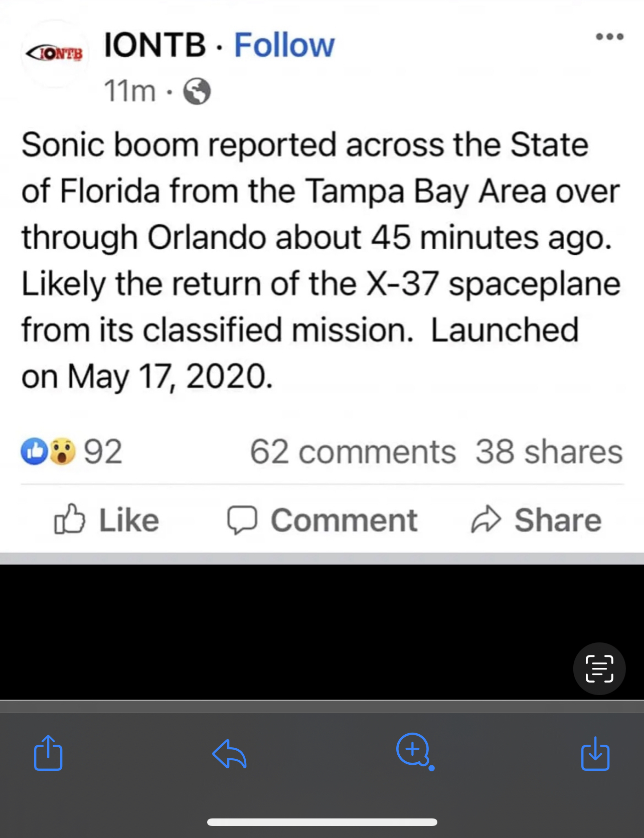Open the 11m post timestamp

[129, 91]
